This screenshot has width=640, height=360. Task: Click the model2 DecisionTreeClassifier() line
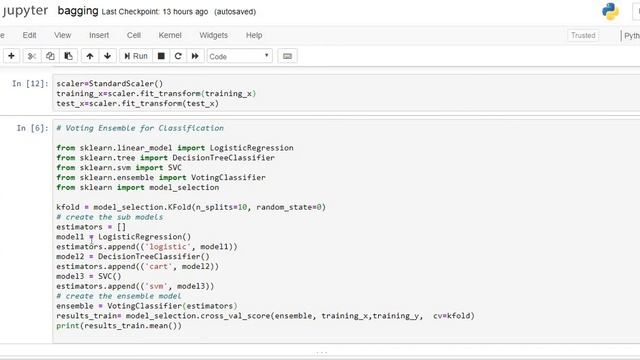click(133, 256)
